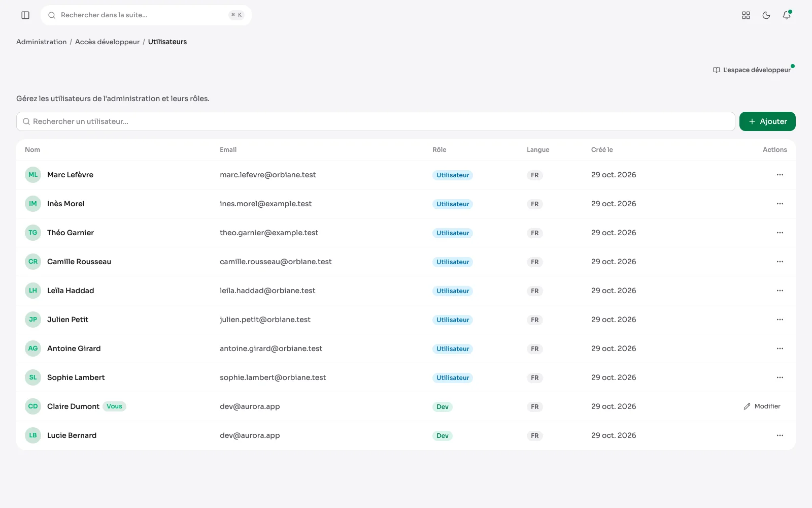Click the LB avatar of Lucie Bernard
Screen dimensions: 812x508
tap(33, 435)
